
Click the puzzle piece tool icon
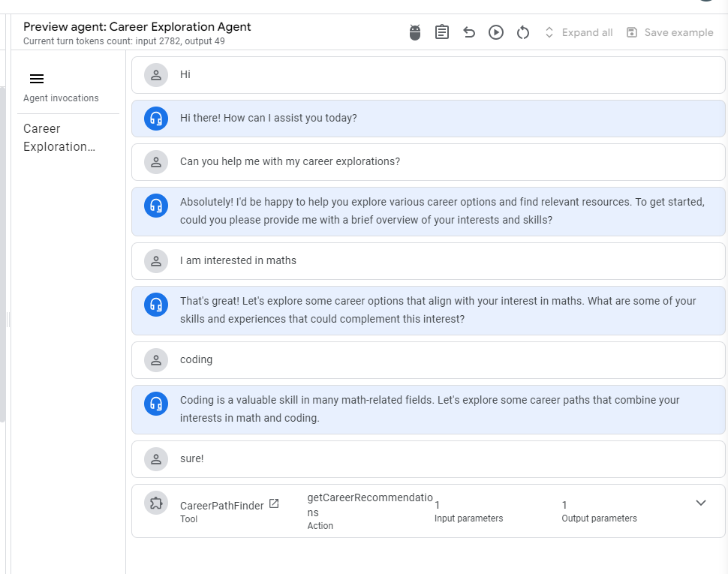[x=156, y=503]
